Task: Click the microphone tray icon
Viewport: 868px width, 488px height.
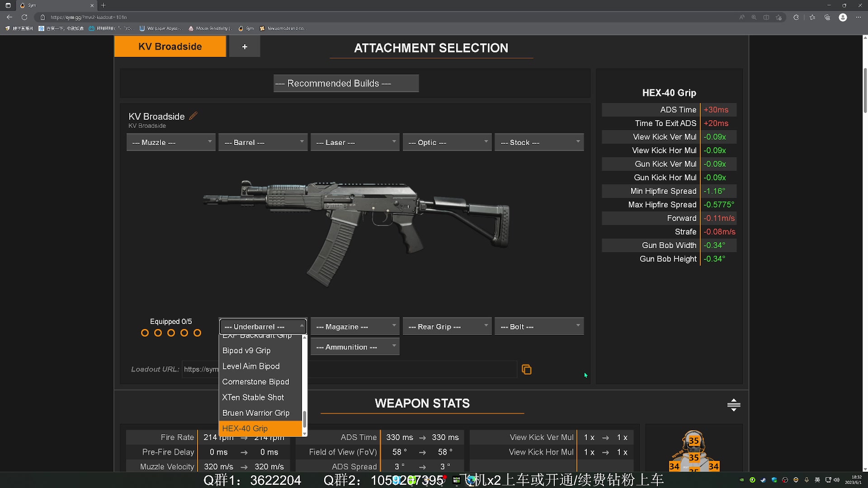Action: tap(807, 480)
